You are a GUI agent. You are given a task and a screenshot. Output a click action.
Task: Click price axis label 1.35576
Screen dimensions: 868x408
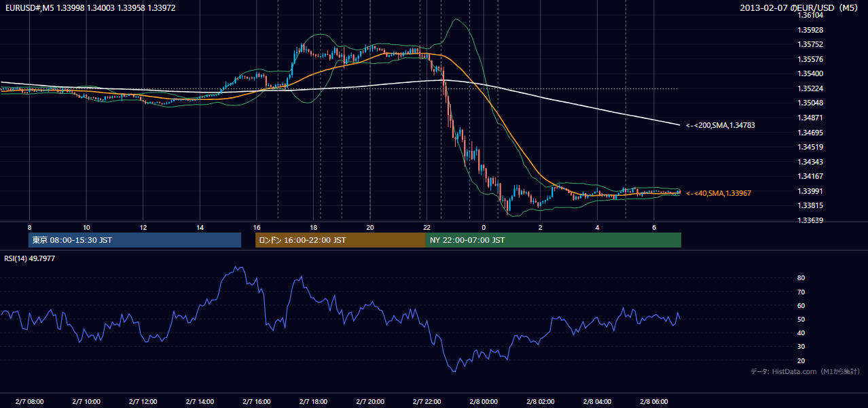pyautogui.click(x=810, y=59)
